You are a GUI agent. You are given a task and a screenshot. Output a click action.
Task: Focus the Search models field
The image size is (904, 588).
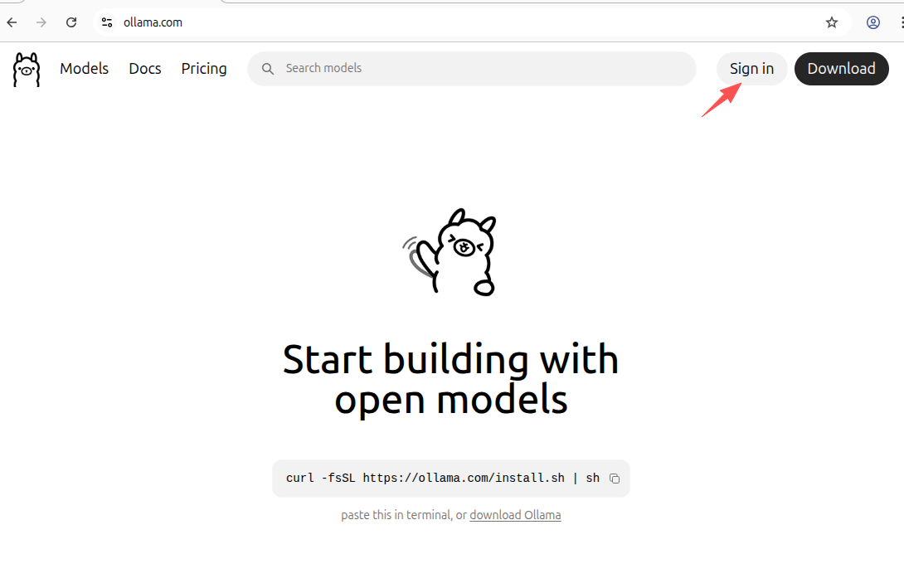pos(472,69)
